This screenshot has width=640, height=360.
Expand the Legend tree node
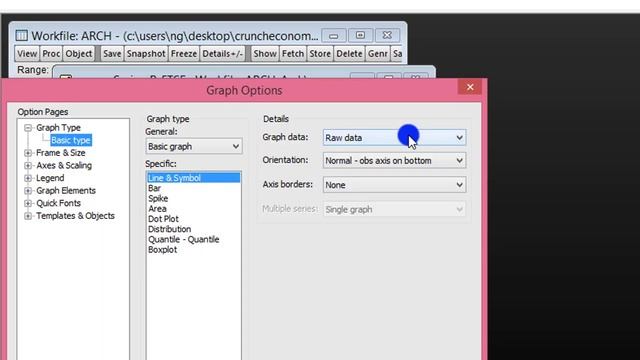pyautogui.click(x=28, y=178)
